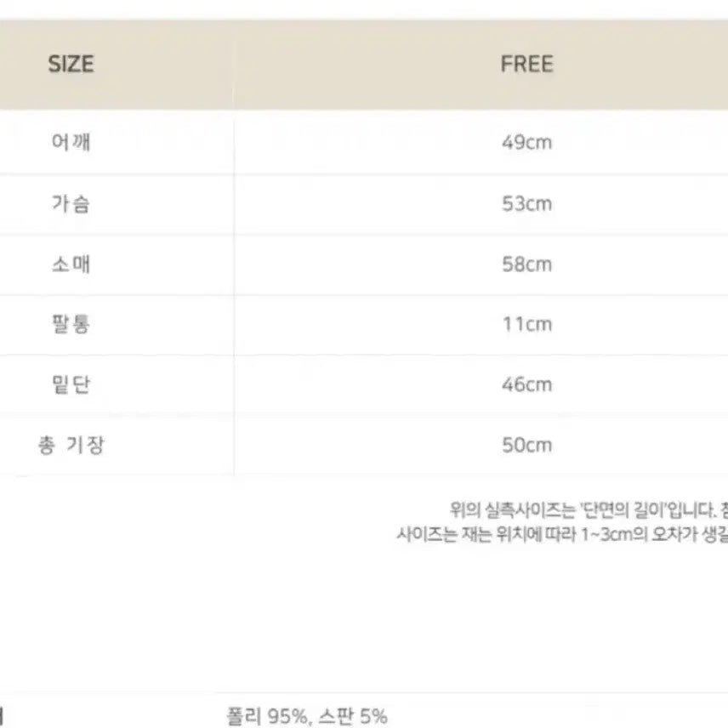Select the 가슴 row label

point(71,203)
